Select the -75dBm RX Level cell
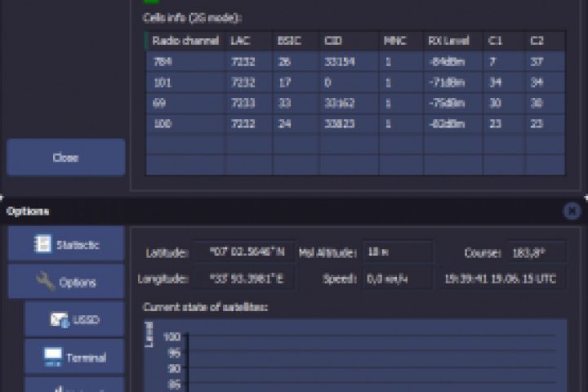Viewport: 588px width, 392px height. pos(453,103)
